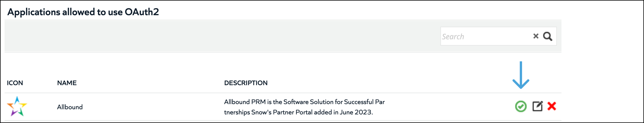
Task: Sort by the NAME column header
Action: [67, 83]
